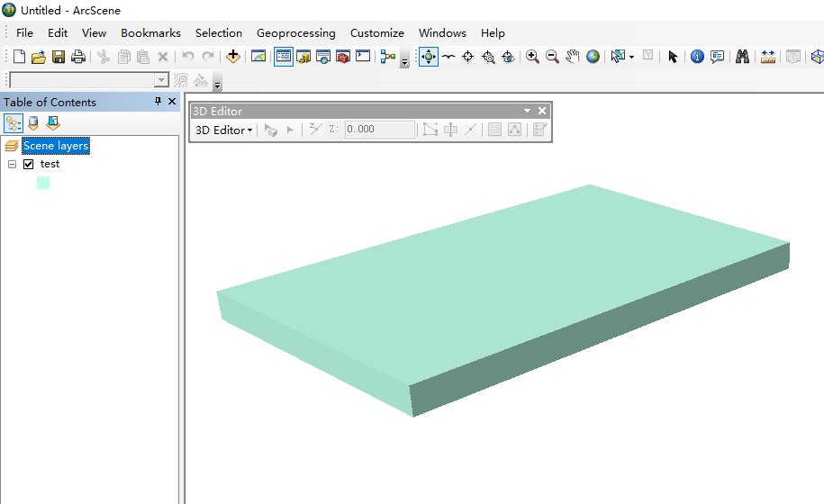Select the Measure ruler tool
This screenshot has height=504, width=824.
[767, 57]
